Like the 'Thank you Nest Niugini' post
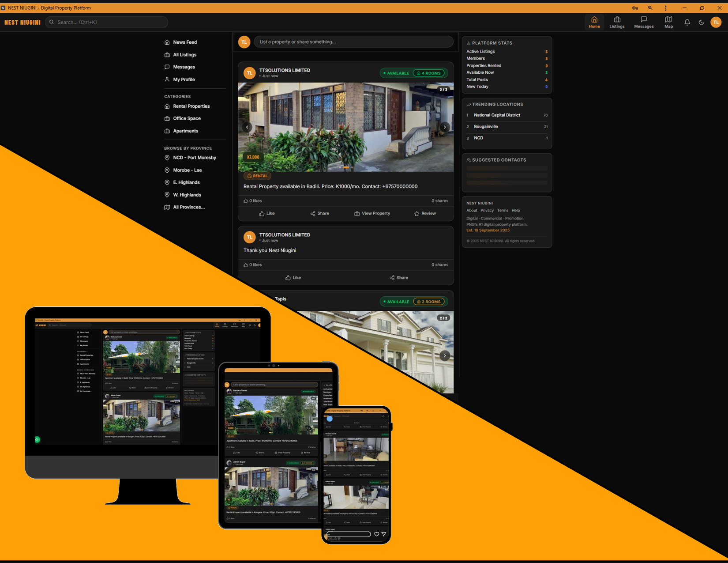 pos(293,278)
